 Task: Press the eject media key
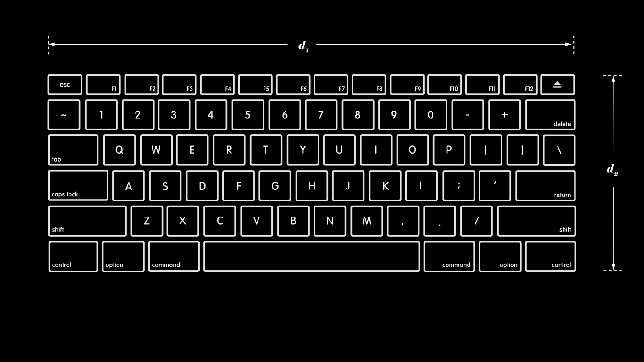(557, 85)
